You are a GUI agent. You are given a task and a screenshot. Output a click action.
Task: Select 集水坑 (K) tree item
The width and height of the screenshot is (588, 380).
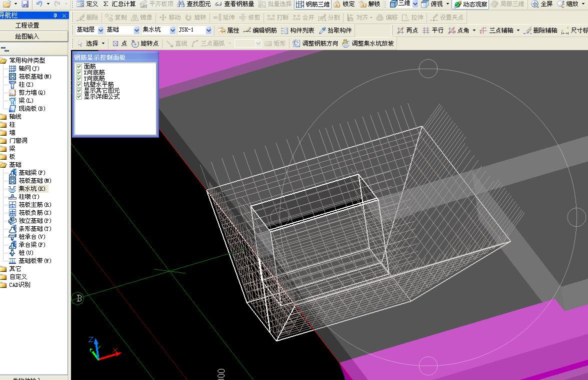[27, 188]
